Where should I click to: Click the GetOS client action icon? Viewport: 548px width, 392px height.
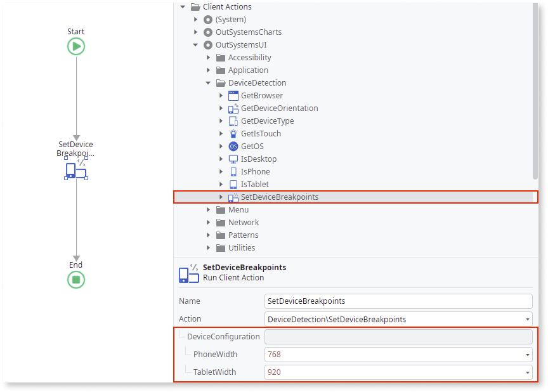[233, 146]
